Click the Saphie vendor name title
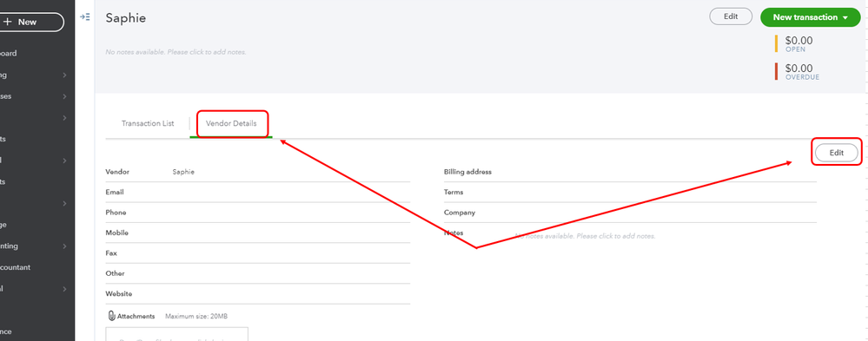This screenshot has height=341, width=868. pos(126,17)
